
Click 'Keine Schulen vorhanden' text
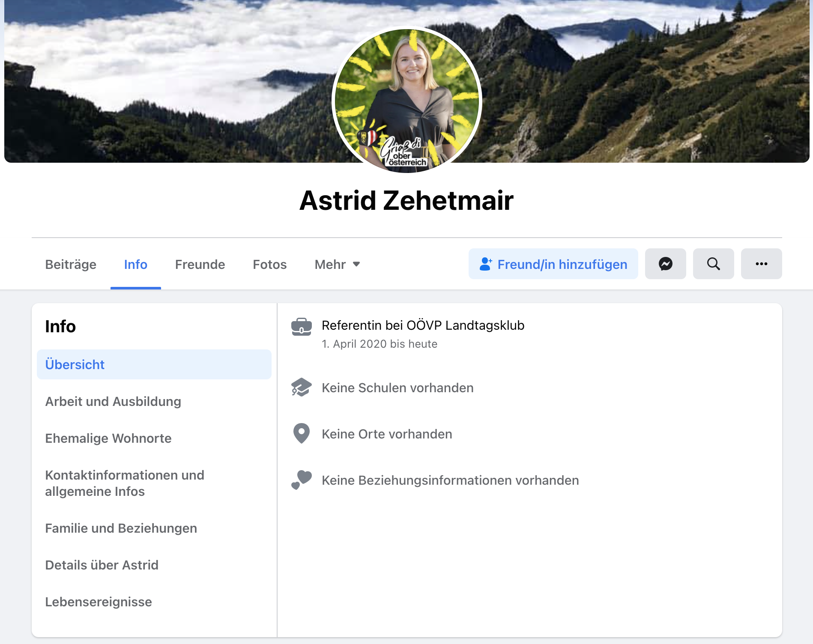pyautogui.click(x=398, y=388)
